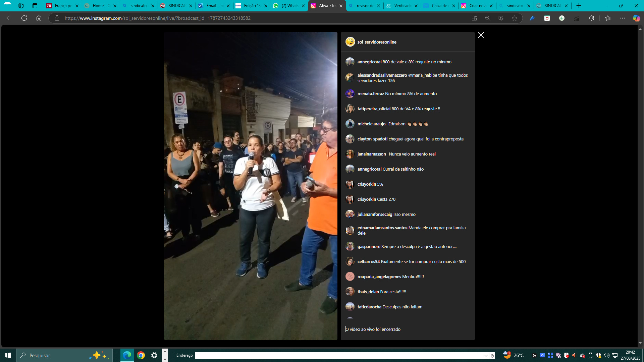Click the McAfee extension icon

pyautogui.click(x=547, y=18)
